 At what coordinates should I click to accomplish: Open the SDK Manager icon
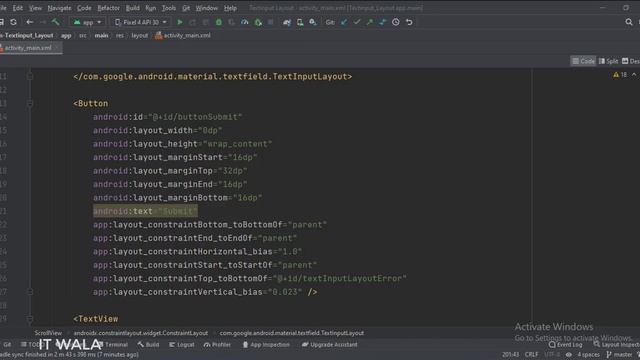coord(313,22)
